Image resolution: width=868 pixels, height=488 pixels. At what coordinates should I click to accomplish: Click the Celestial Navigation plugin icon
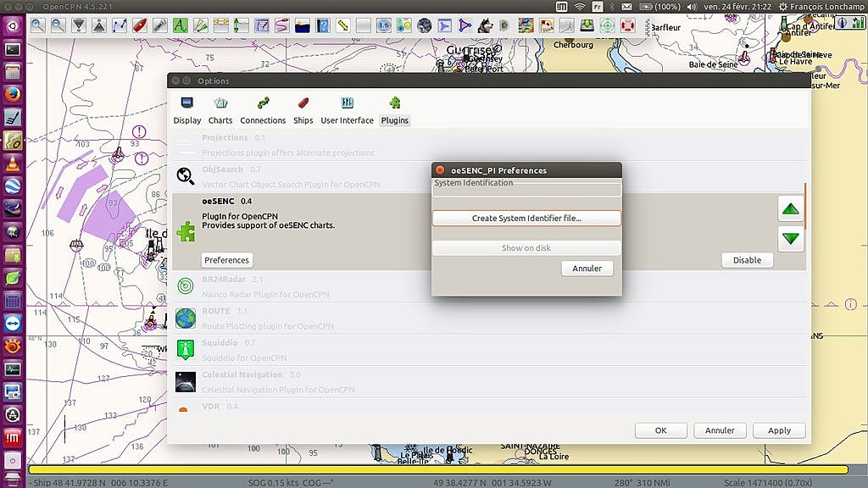pyautogui.click(x=186, y=382)
